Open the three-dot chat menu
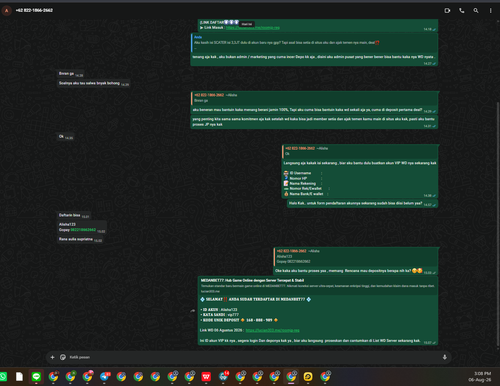 point(490,11)
